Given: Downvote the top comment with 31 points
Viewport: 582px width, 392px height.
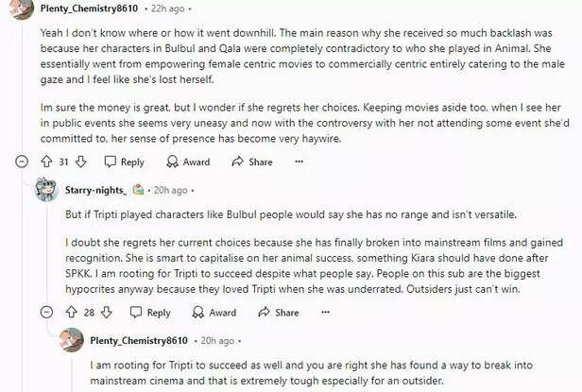Looking at the screenshot, I should (81, 162).
